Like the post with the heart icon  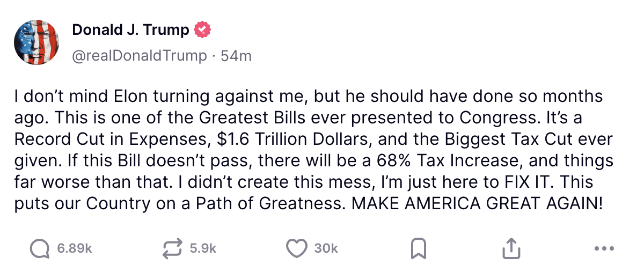[x=296, y=248]
